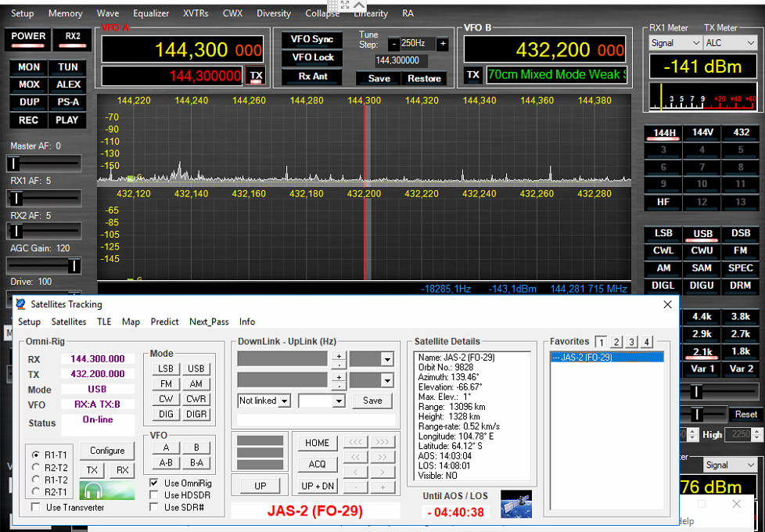
Task: Click the UP + DN button
Action: 317,486
